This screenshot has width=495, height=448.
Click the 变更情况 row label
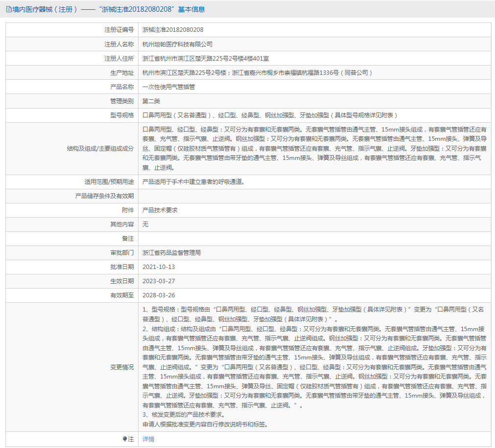pos(121,367)
